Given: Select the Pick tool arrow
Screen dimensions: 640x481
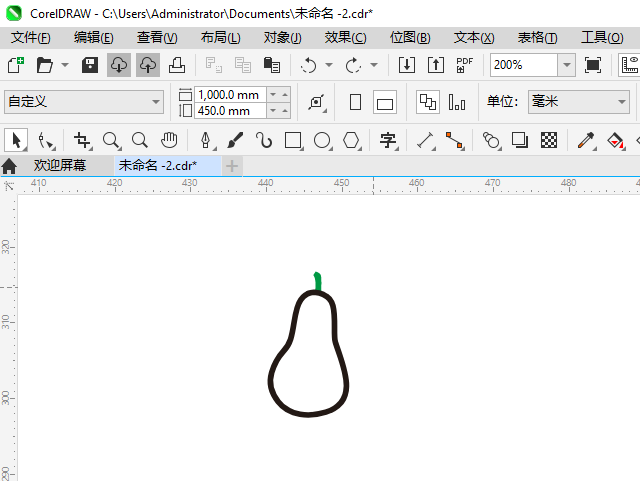Looking at the screenshot, I should (16, 140).
